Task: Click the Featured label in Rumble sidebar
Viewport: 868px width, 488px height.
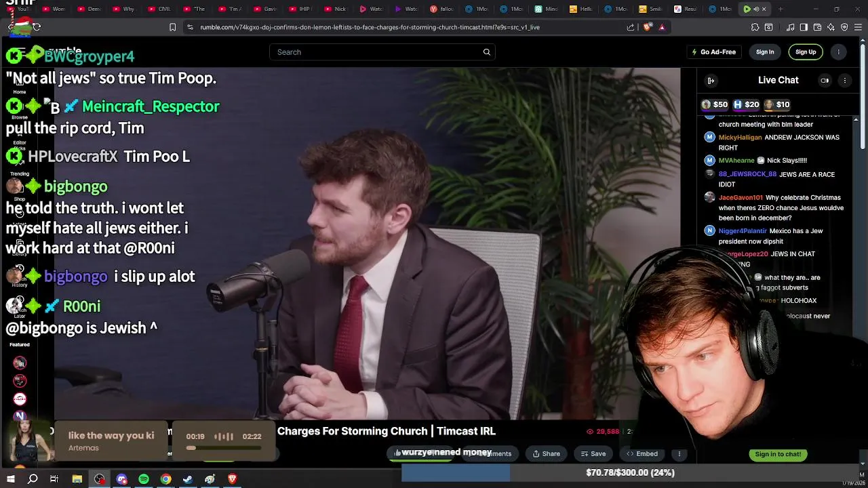Action: tap(20, 344)
